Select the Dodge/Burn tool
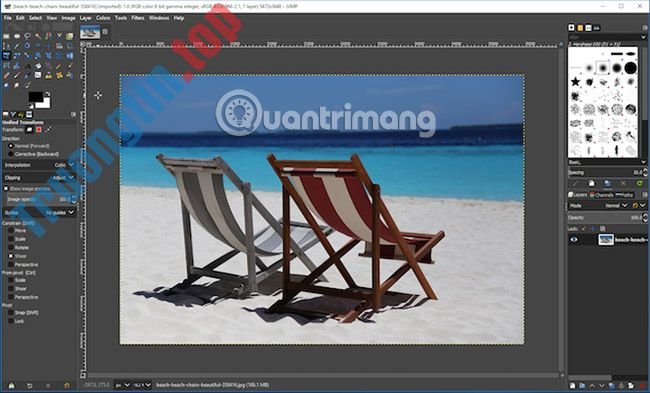 coord(27,85)
